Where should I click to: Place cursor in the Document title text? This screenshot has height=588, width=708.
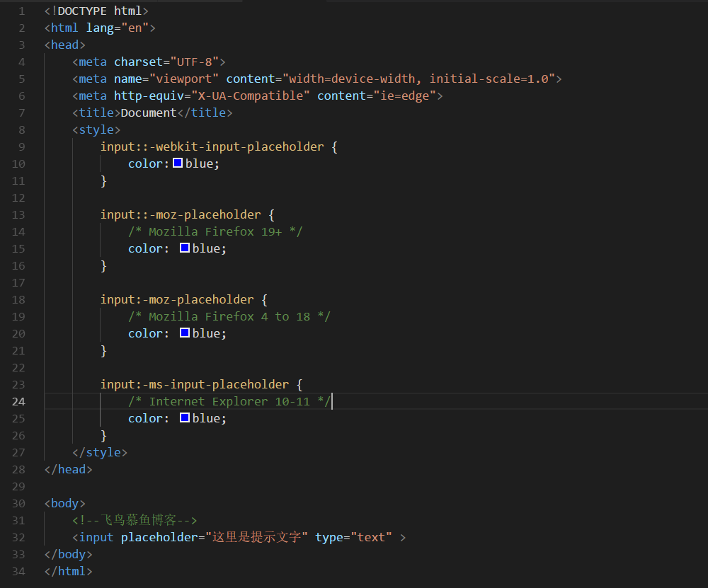click(x=149, y=113)
